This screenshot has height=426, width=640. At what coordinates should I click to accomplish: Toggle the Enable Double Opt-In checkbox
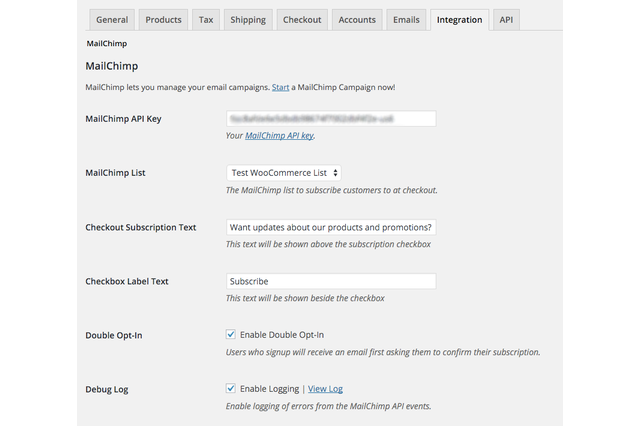[231, 334]
